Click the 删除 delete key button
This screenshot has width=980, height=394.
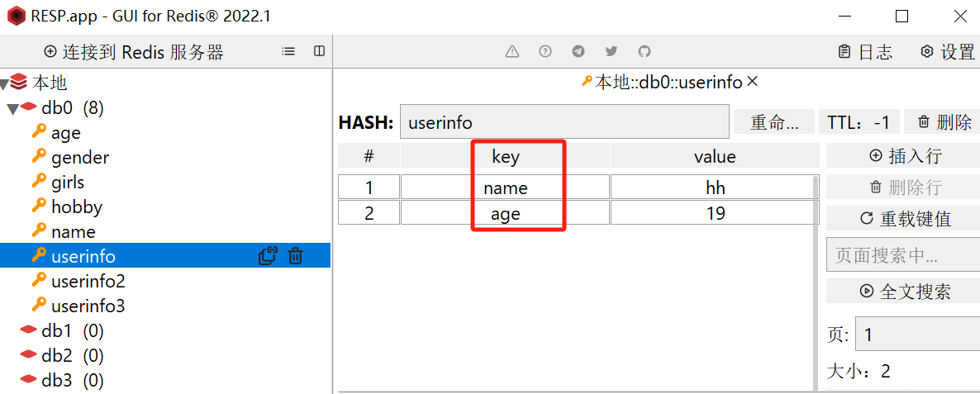click(x=943, y=121)
